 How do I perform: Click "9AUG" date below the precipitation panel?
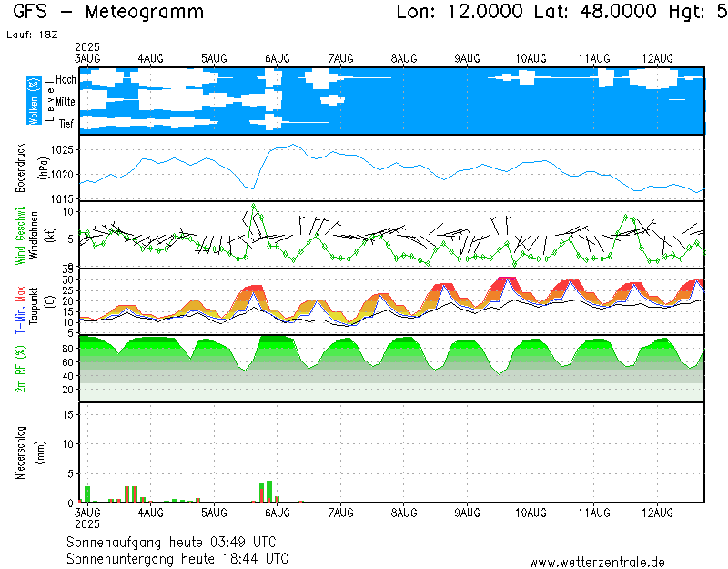pos(467,513)
